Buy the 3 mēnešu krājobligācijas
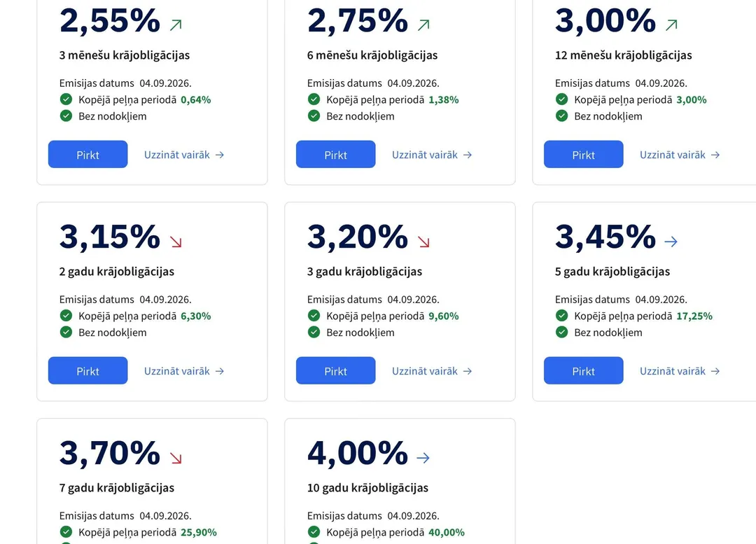 87,154
